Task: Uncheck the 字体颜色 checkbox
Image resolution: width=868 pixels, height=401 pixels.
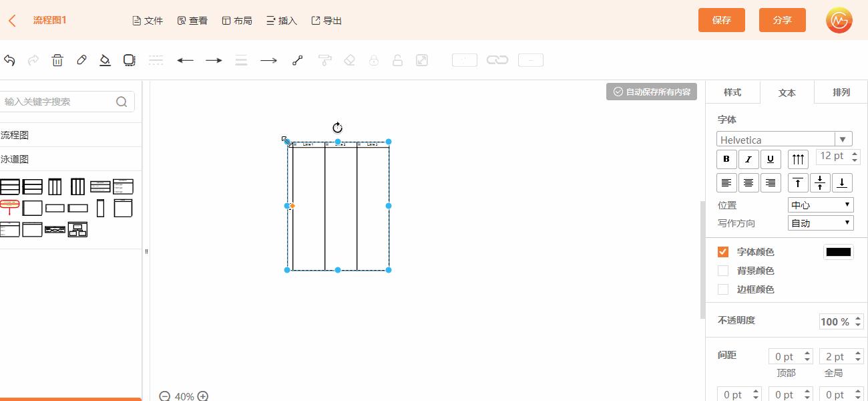Action: tap(722, 252)
